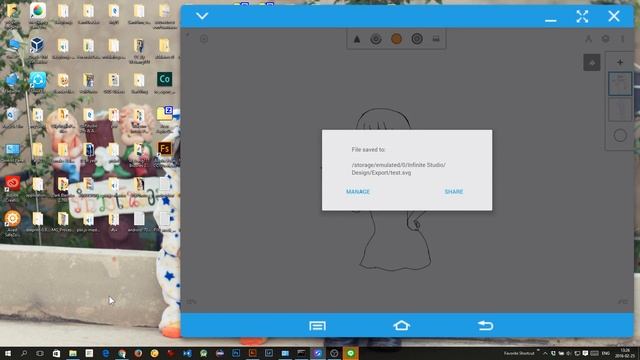The height and width of the screenshot is (360, 640).
Task: Tap the Android menu navigation button
Action: [317, 326]
